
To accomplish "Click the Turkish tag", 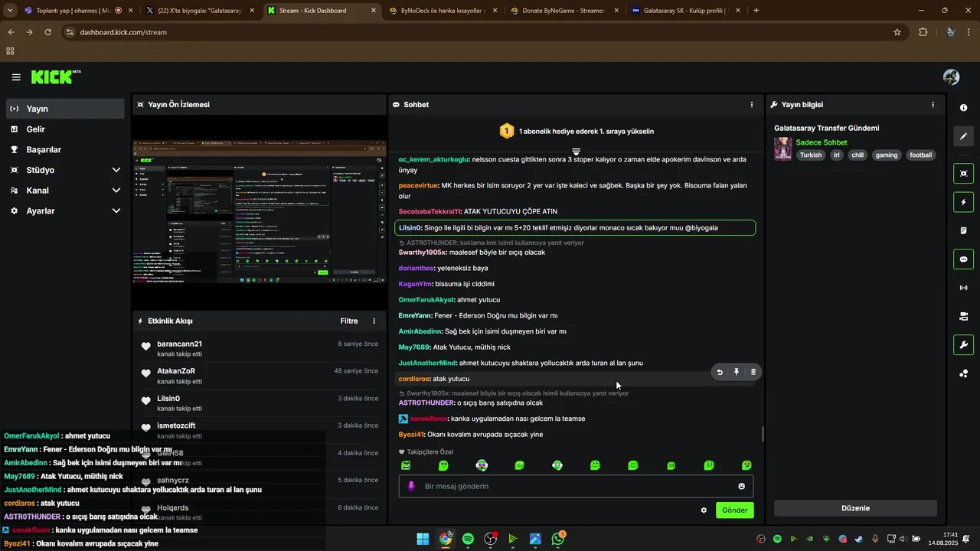I will coord(811,155).
